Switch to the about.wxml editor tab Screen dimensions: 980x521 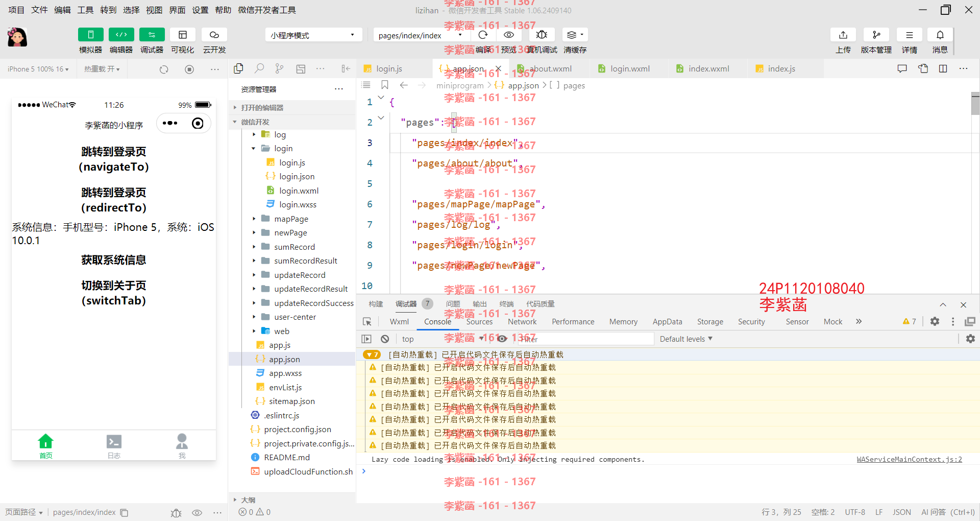[550, 69]
